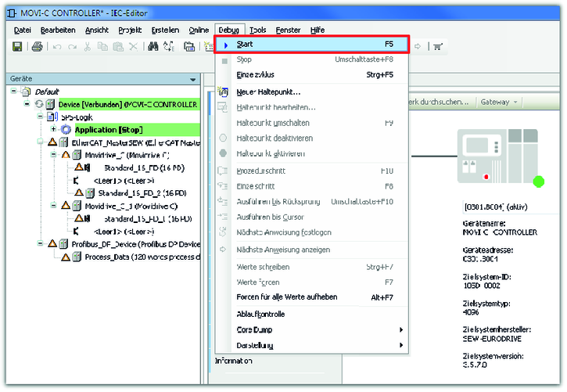567x392 pixels.
Task: Collapse the Movidrive_C_1 tree node
Action: (53, 206)
